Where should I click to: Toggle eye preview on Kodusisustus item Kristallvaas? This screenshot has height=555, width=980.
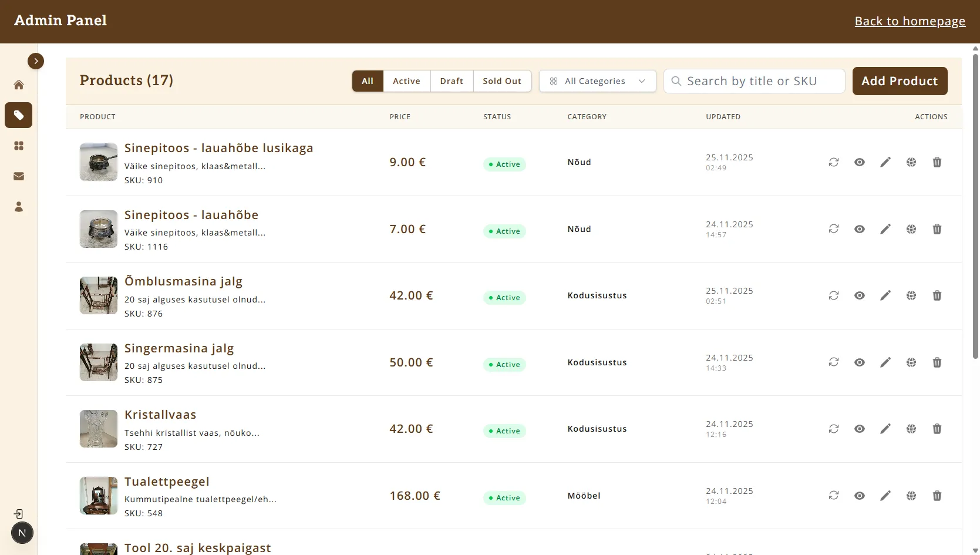tap(860, 429)
